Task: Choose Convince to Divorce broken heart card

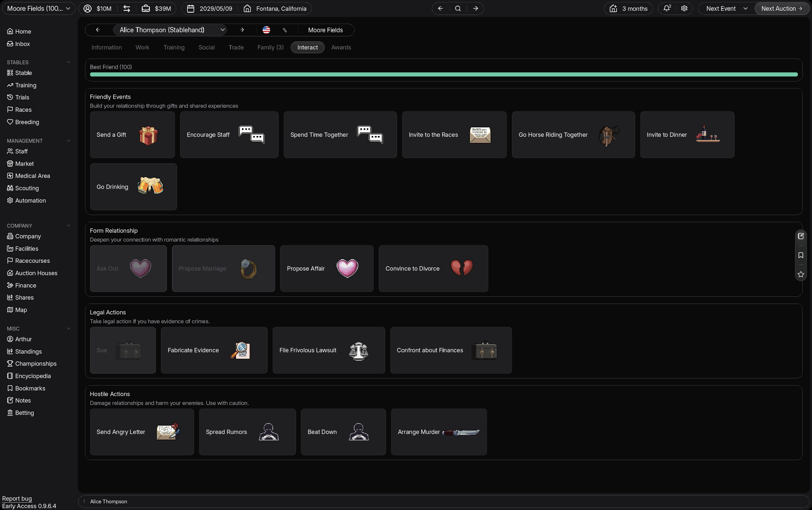Action: tap(433, 268)
